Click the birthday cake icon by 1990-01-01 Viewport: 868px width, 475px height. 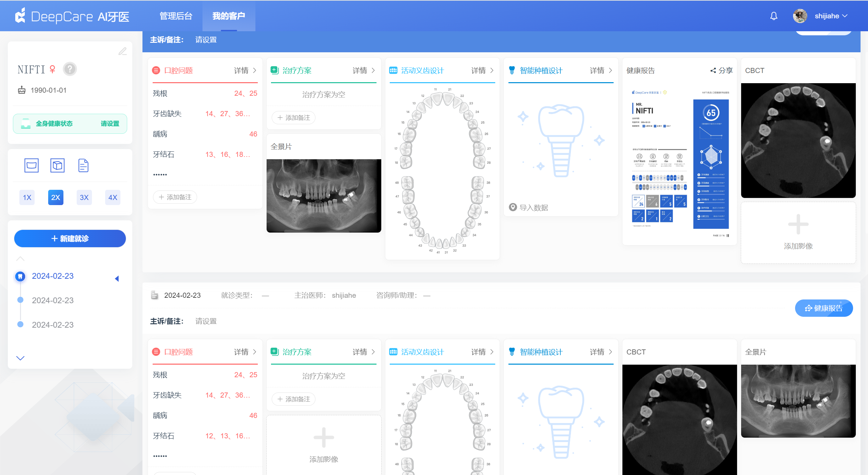pyautogui.click(x=22, y=90)
